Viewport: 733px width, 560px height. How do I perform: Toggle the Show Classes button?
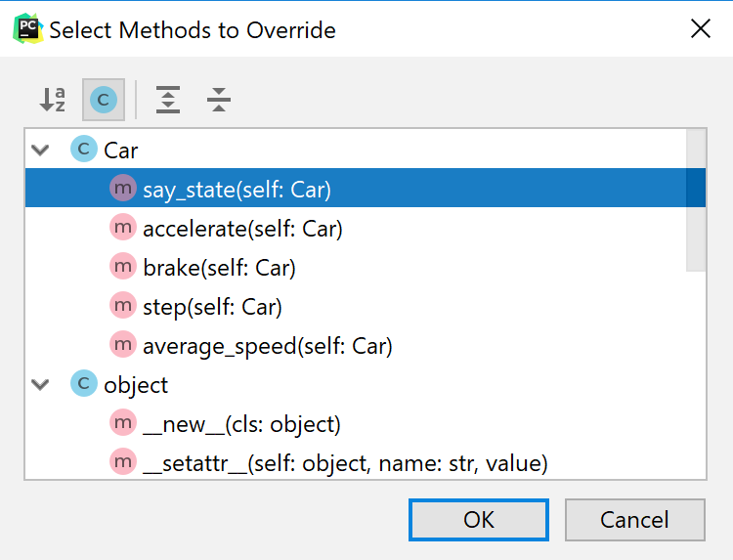(x=104, y=100)
